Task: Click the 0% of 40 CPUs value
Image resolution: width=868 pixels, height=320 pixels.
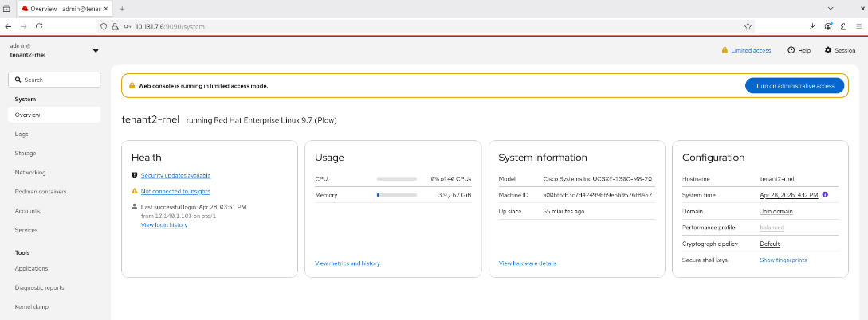Action: pyautogui.click(x=451, y=179)
